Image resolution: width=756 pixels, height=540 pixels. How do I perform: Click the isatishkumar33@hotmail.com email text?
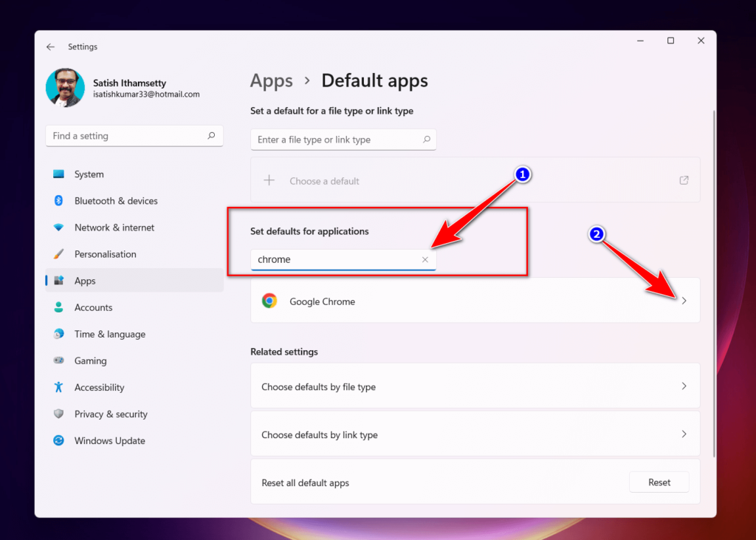[146, 94]
